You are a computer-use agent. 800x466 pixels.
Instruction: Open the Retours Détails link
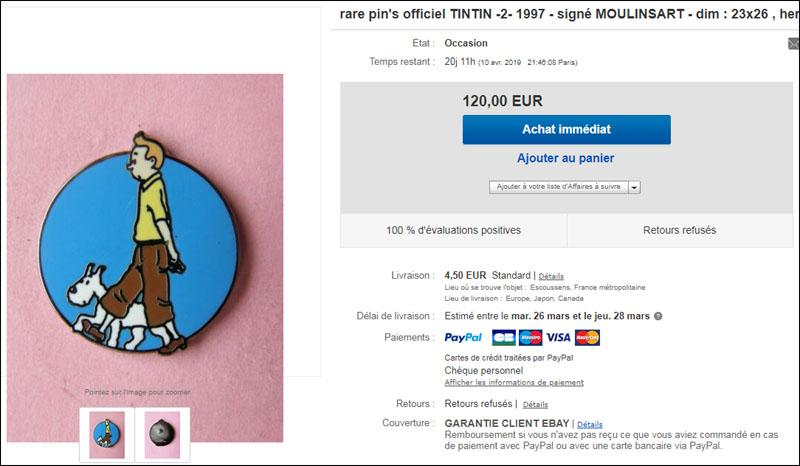535,404
